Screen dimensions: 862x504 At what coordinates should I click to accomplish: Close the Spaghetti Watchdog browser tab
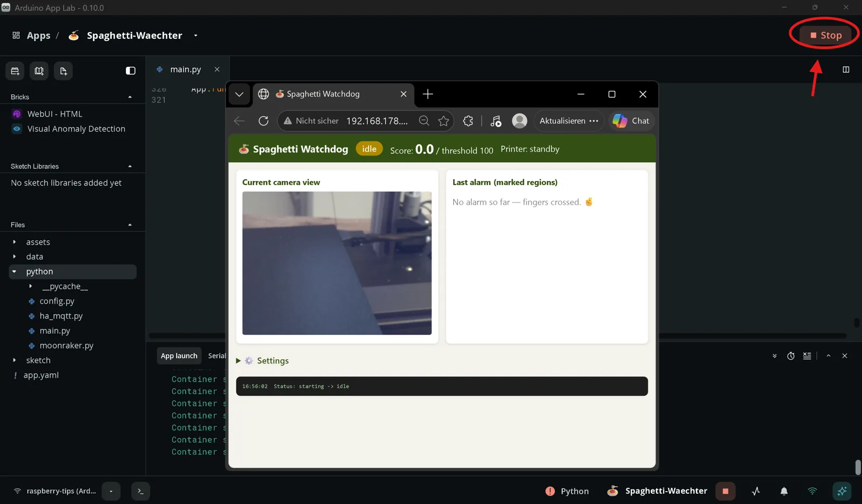[x=404, y=94]
